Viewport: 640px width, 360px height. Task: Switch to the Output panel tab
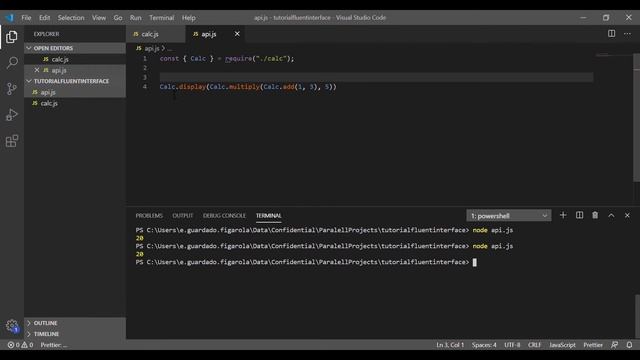click(182, 216)
